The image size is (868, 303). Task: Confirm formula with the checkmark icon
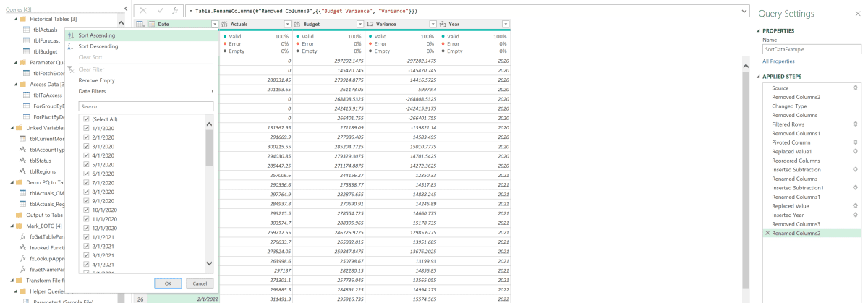click(x=159, y=12)
